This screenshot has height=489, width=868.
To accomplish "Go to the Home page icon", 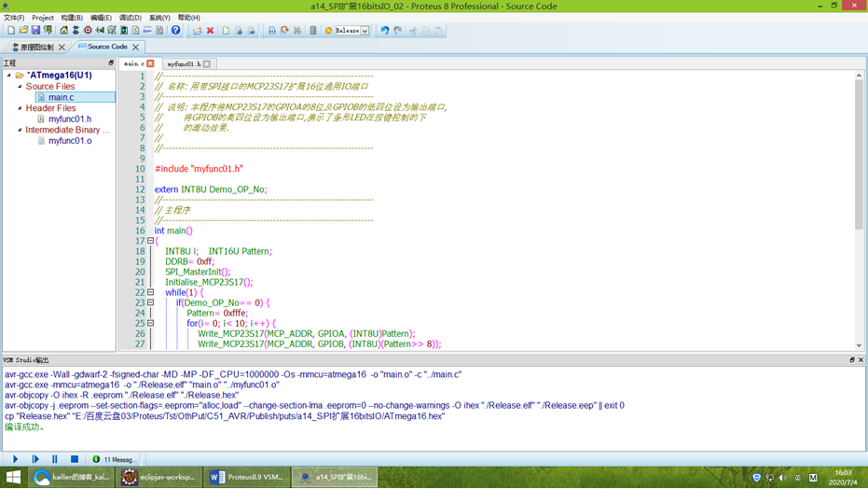I will (63, 31).
